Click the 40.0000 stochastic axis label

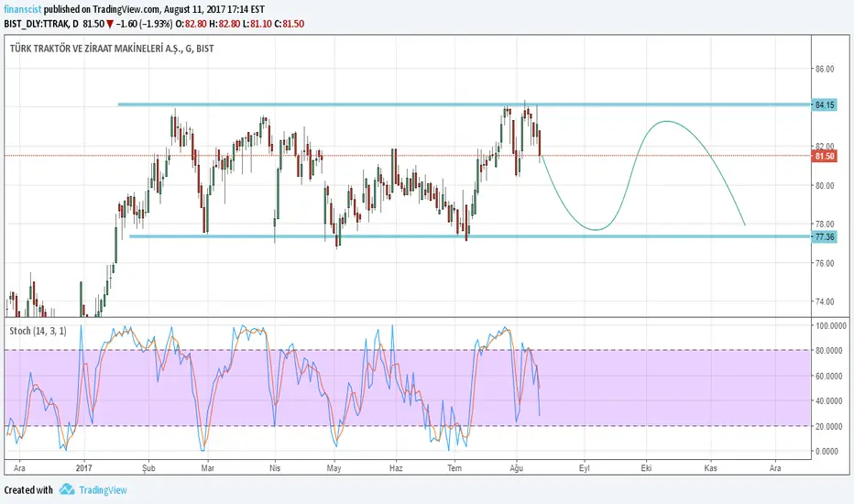[x=830, y=400]
